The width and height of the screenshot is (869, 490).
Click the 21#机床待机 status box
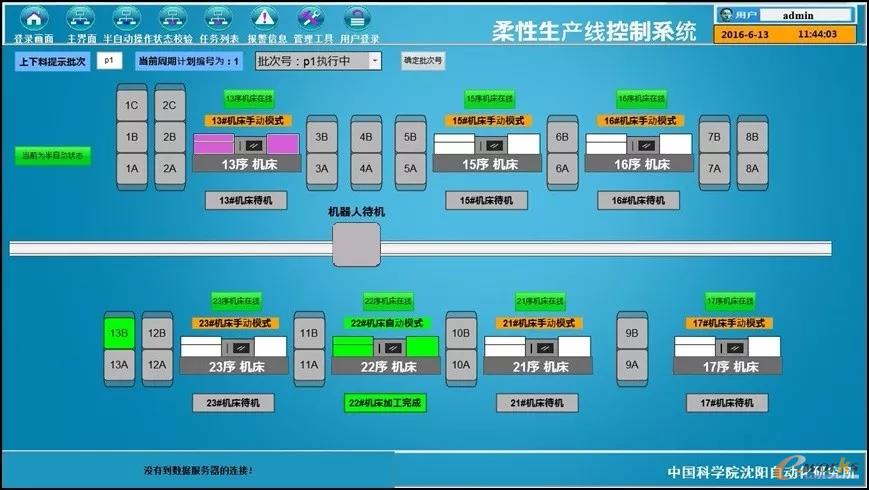[x=537, y=403]
